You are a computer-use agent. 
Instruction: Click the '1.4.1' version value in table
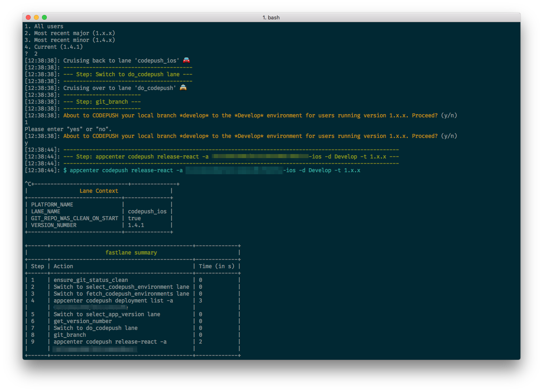tap(136, 225)
